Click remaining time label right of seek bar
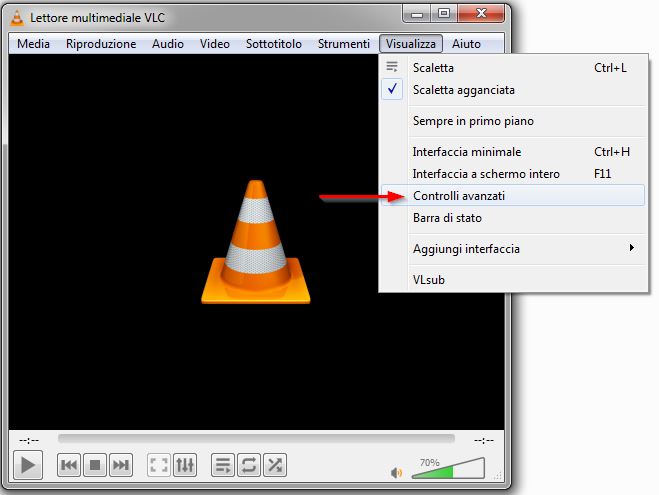The image size is (659, 495). point(484,440)
